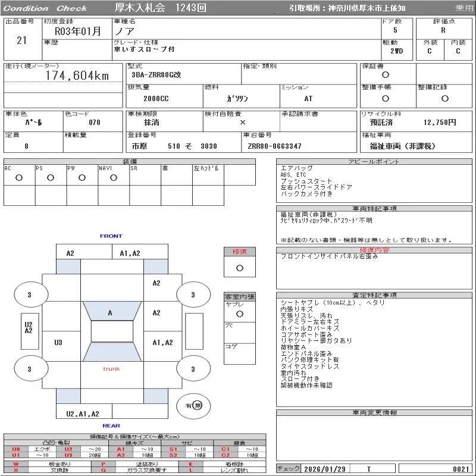
Task: Select the transmission value AT
Action: tap(308, 98)
